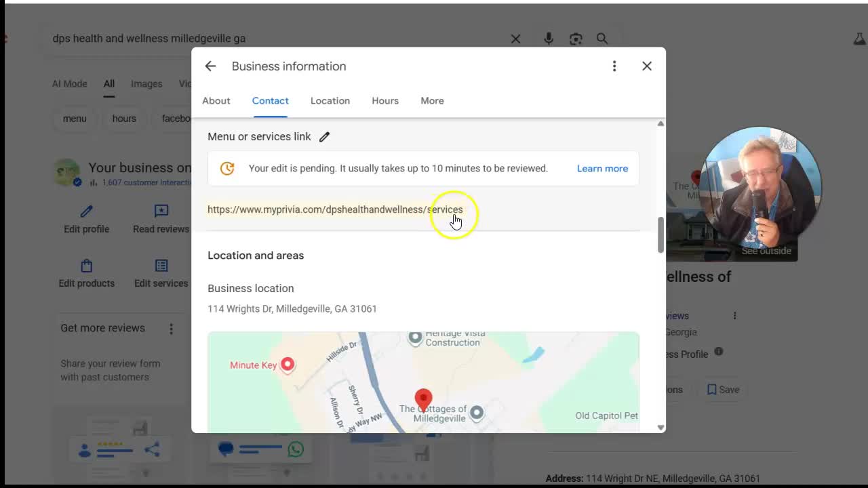Switch to the About tab
Image resolution: width=868 pixels, height=488 pixels.
pyautogui.click(x=216, y=101)
